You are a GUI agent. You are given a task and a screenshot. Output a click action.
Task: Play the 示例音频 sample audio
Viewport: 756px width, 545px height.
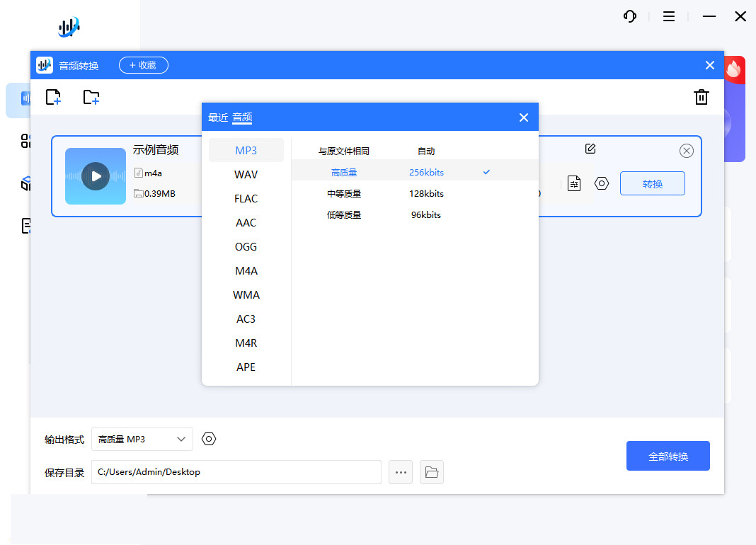(x=95, y=176)
